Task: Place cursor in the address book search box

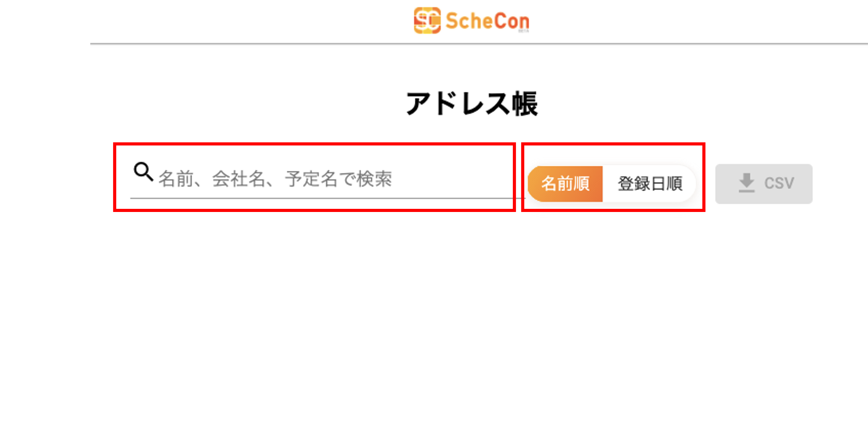Action: (x=332, y=179)
